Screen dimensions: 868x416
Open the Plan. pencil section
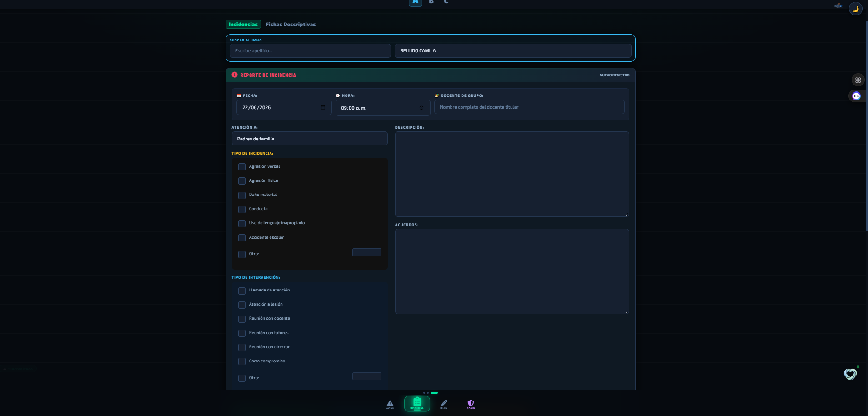click(444, 404)
